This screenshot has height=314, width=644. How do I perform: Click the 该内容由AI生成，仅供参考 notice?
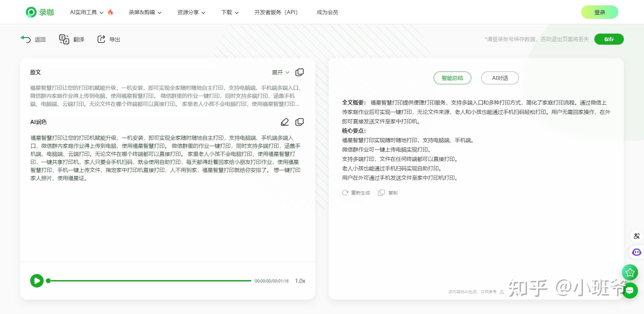click(x=472, y=292)
